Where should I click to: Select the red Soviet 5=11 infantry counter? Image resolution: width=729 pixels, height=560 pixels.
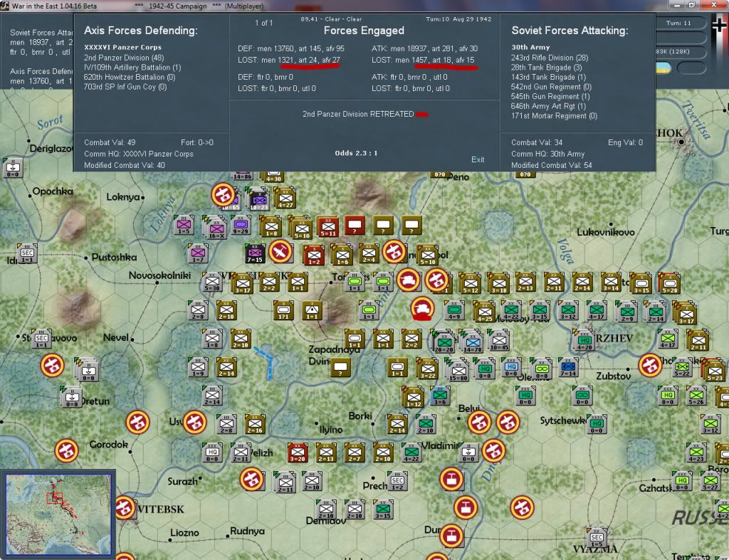(x=327, y=228)
